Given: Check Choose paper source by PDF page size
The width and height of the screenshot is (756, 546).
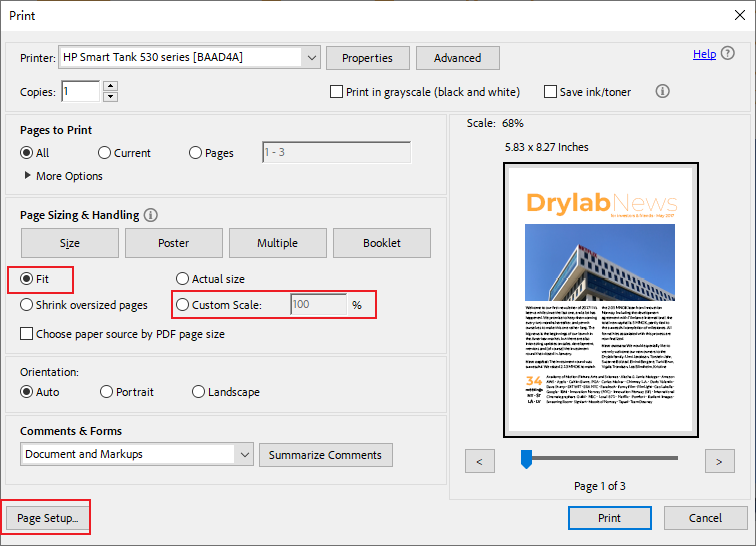Looking at the screenshot, I should pyautogui.click(x=27, y=334).
